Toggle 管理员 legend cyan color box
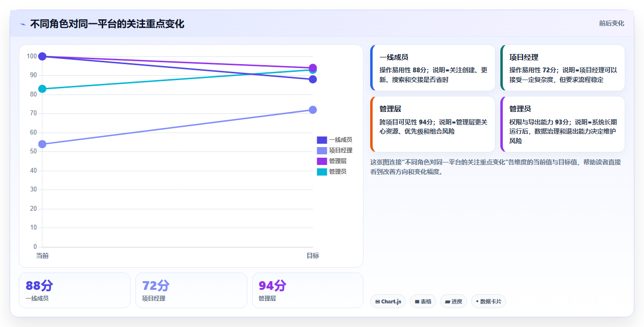644x327 pixels. pos(322,172)
